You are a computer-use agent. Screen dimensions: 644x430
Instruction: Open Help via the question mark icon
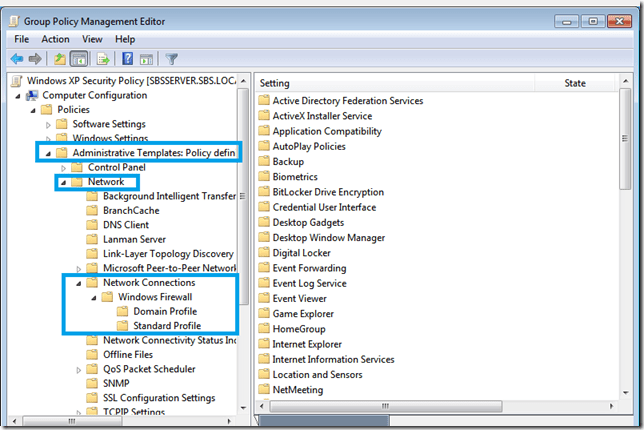127,59
